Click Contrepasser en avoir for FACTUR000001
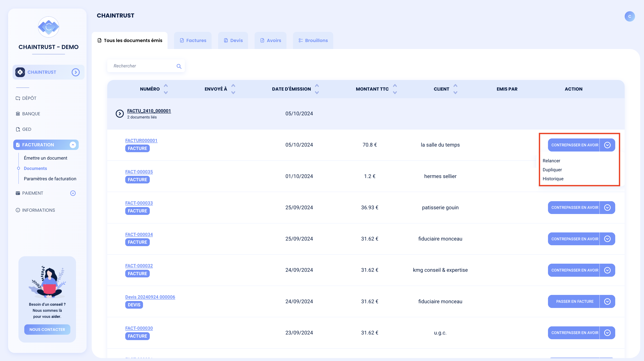 point(574,145)
